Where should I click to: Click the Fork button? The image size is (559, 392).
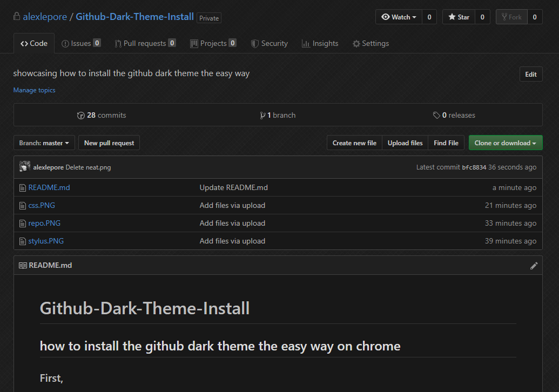pos(511,17)
